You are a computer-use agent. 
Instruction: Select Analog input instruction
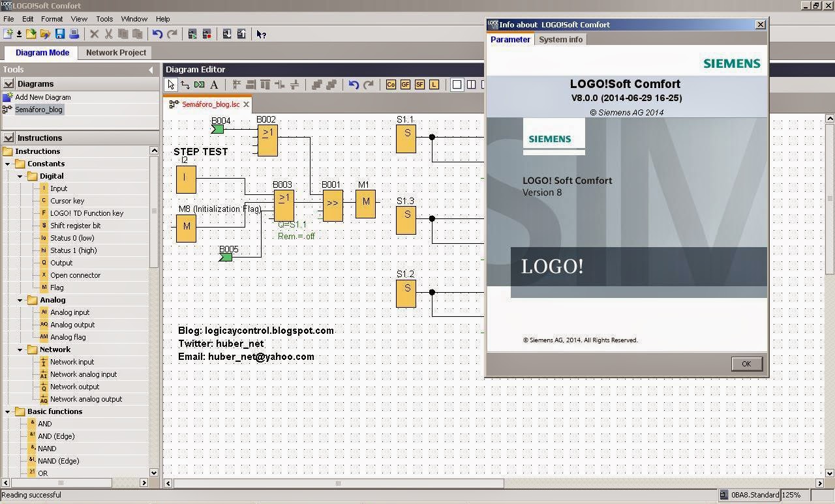pos(70,312)
